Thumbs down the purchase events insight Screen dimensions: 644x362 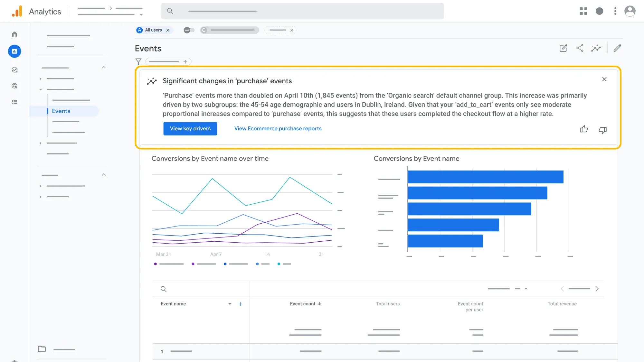point(603,131)
